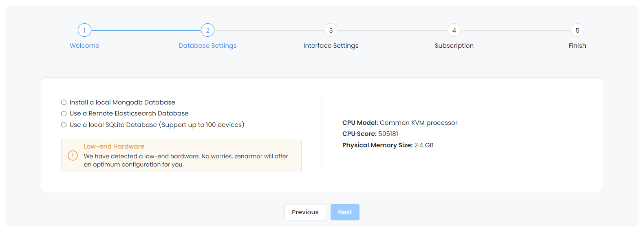Select the Finish step label

click(577, 46)
